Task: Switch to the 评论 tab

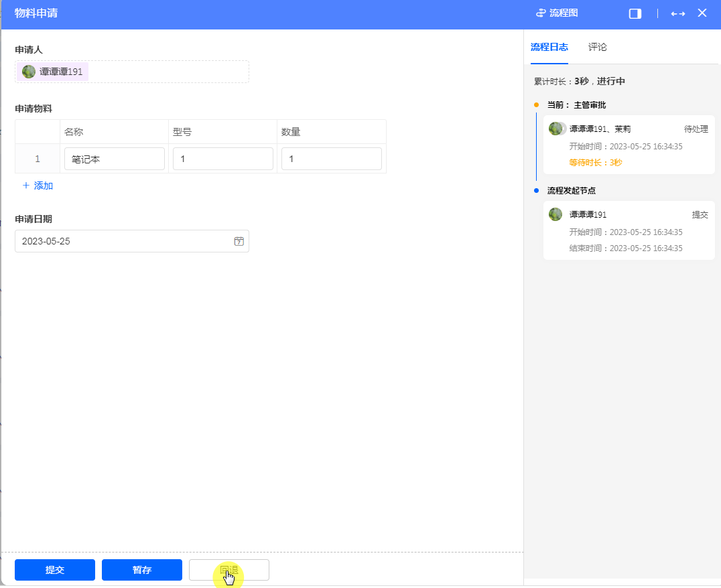Action: tap(597, 47)
